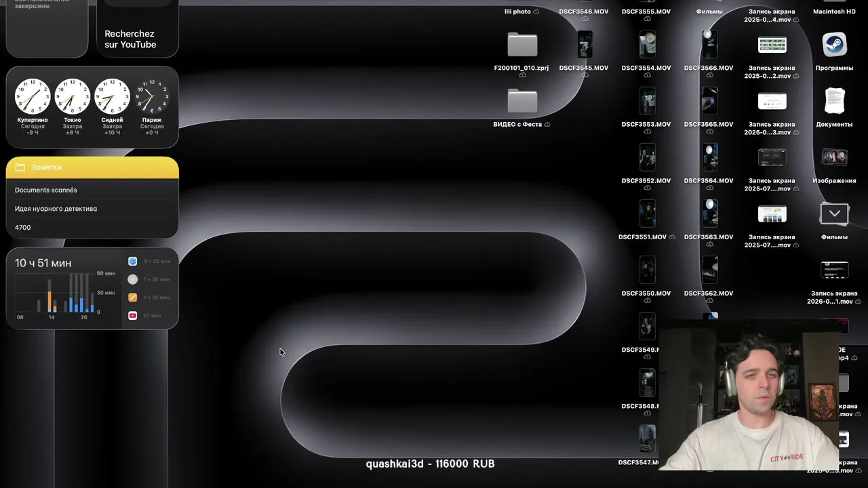
Task: Open the Документы stack icon
Action: click(834, 102)
